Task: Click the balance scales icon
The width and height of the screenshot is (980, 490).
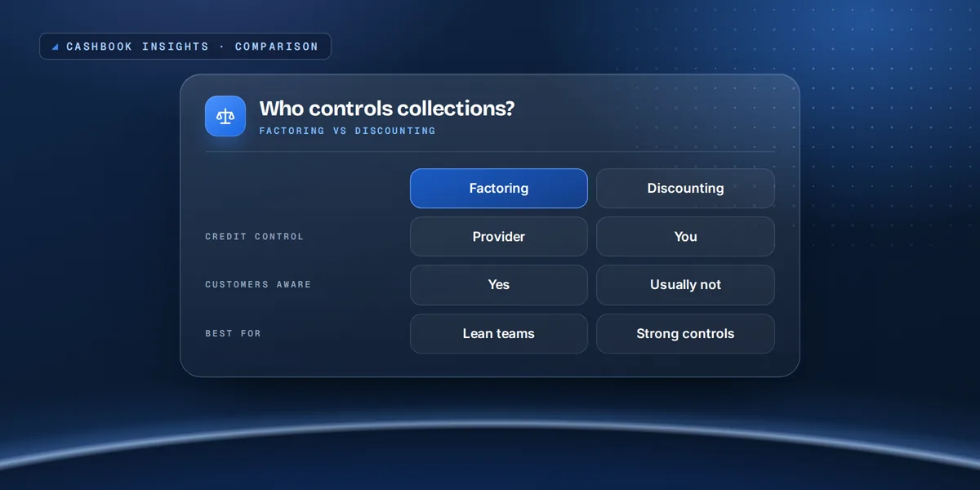Action: coord(225,116)
